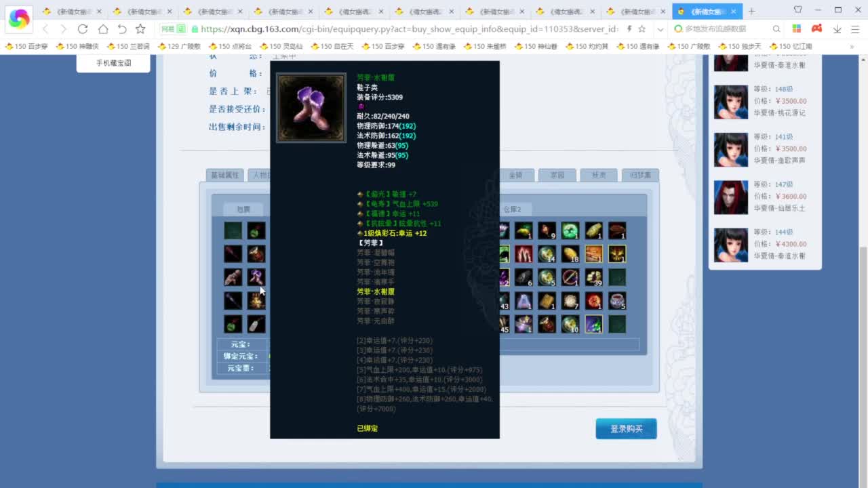The width and height of the screenshot is (868, 488).
Task: Open the 148级 桃花源记 character listing
Action: point(765,101)
